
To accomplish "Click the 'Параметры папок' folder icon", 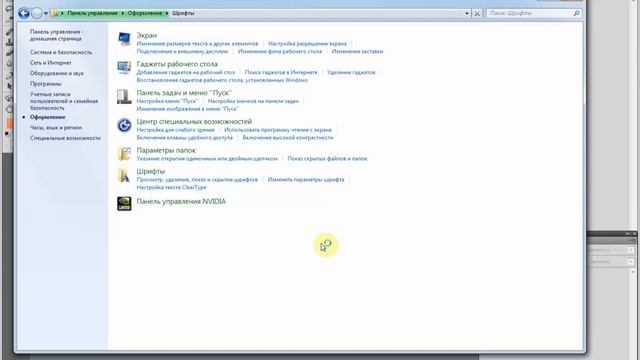I will click(x=124, y=154).
